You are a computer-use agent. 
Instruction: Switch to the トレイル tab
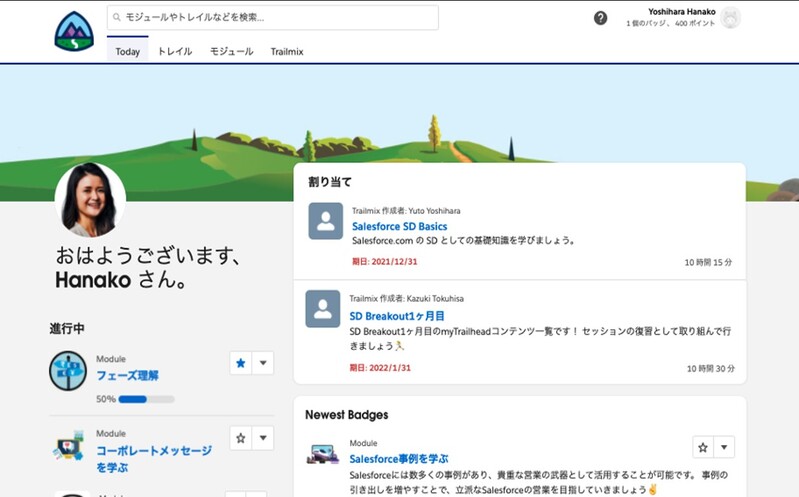[x=175, y=51]
